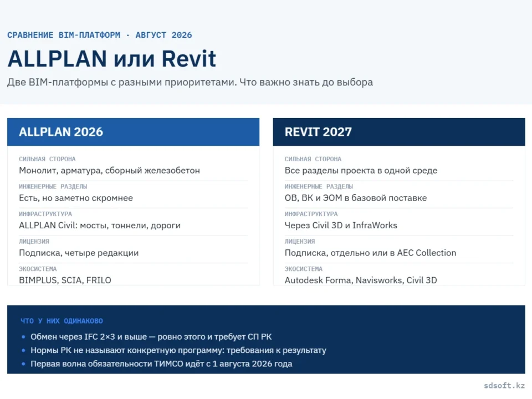
Task: Click 'Через Civil 3D и InfraWorks'
Action: 341,226
